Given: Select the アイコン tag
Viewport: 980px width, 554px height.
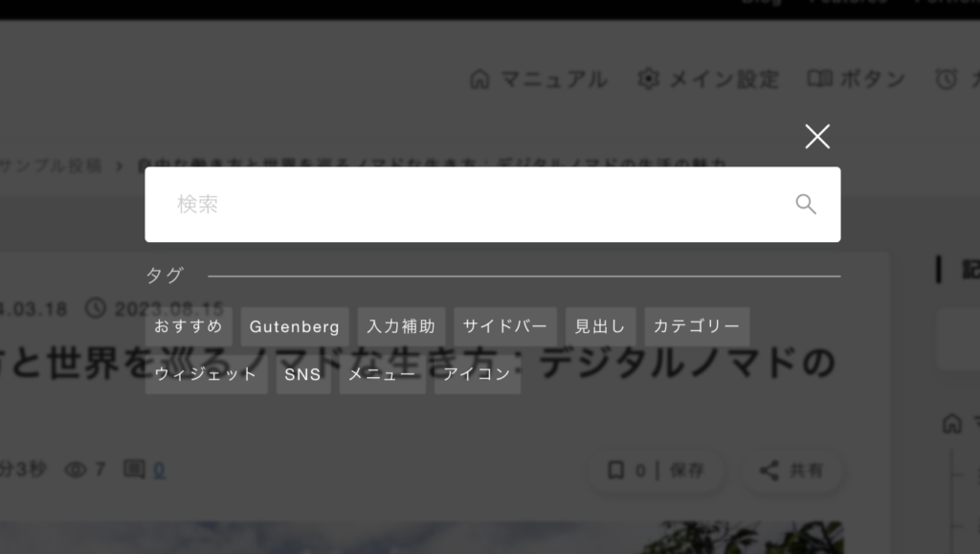Looking at the screenshot, I should pyautogui.click(x=478, y=374).
